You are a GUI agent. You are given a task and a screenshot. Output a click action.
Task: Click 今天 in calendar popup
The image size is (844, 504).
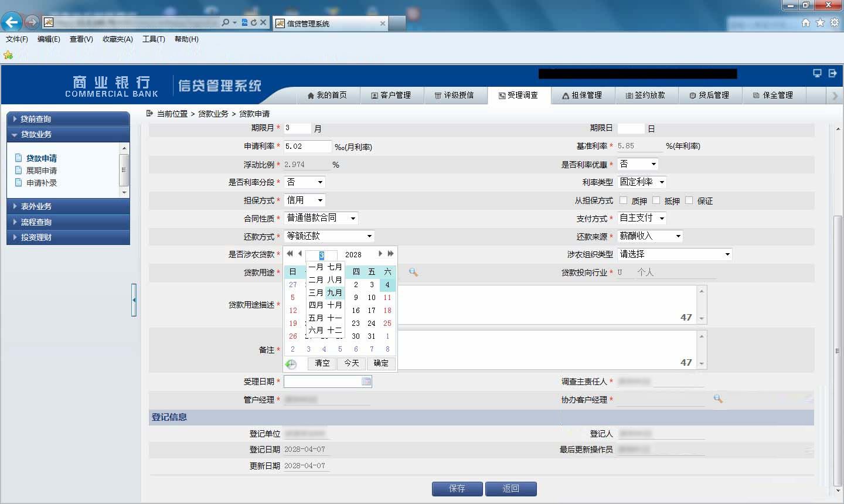point(352,363)
